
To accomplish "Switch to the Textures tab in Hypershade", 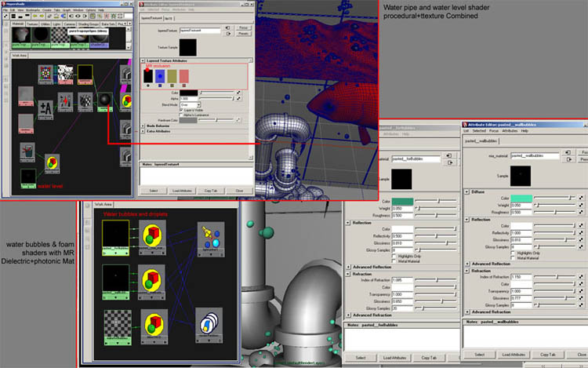I will pos(32,24).
